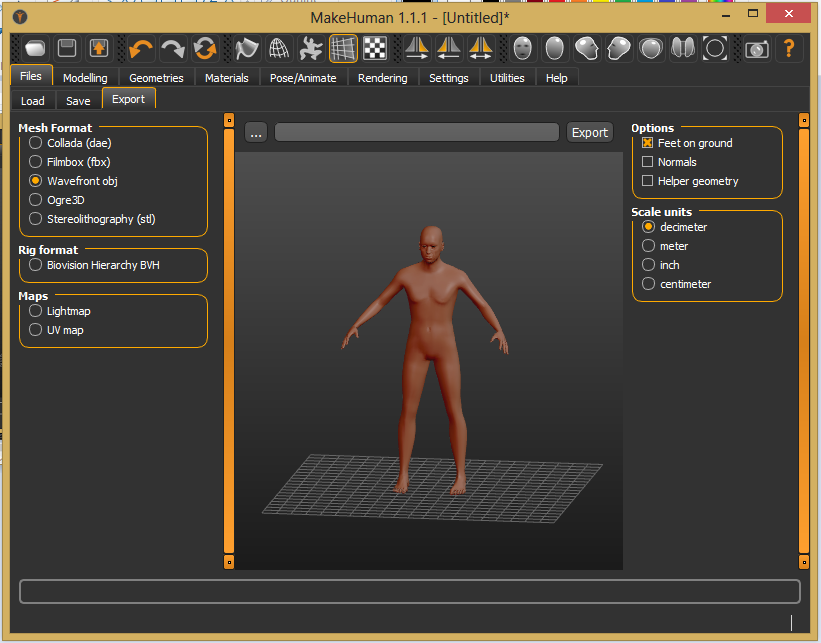Choose inch scale unit

[x=661, y=265]
